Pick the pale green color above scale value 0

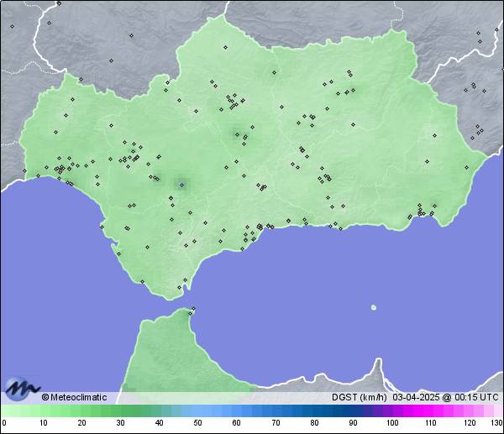[4, 410]
